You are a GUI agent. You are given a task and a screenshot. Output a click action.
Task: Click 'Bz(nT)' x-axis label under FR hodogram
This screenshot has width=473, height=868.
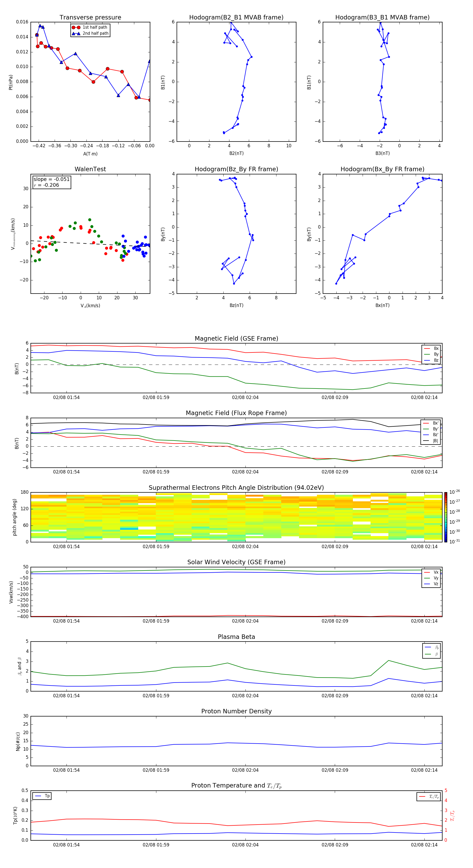point(236,305)
